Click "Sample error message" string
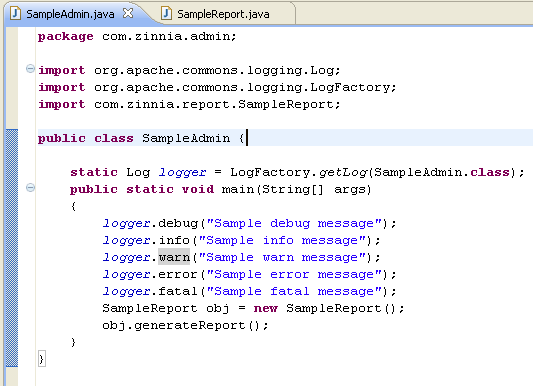The width and height of the screenshot is (533, 386). tap(294, 275)
